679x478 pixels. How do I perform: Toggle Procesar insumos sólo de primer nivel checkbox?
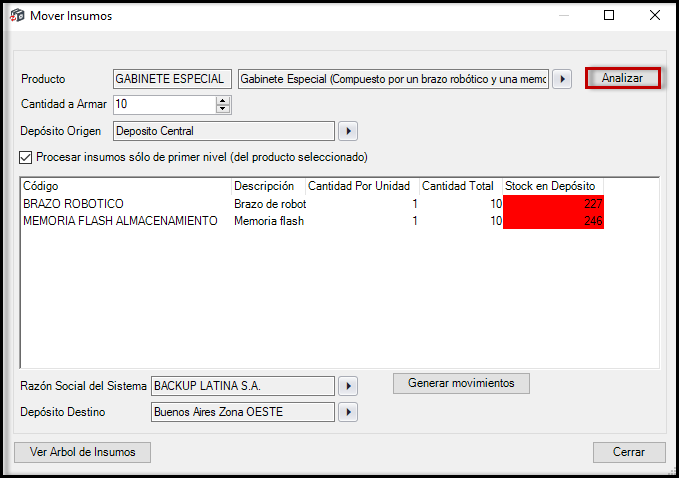(26, 157)
